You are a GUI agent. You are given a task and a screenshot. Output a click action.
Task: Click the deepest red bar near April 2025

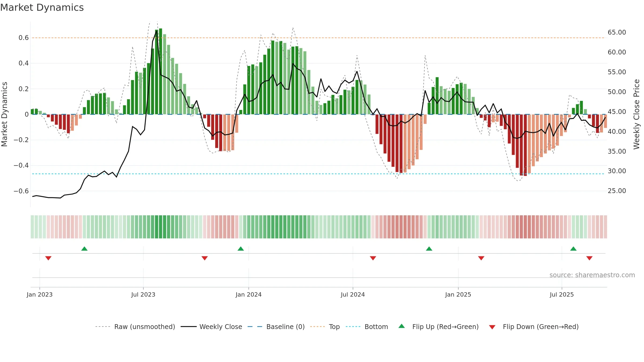525,145
